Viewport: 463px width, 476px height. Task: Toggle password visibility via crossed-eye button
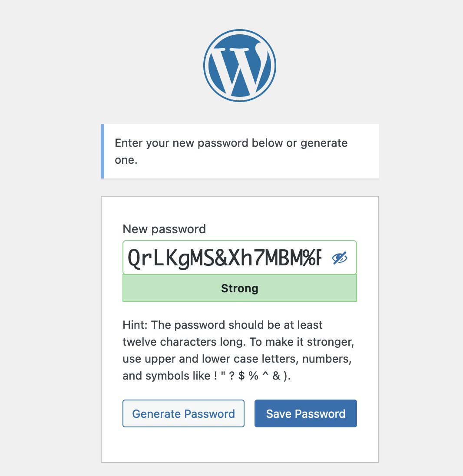pyautogui.click(x=340, y=258)
